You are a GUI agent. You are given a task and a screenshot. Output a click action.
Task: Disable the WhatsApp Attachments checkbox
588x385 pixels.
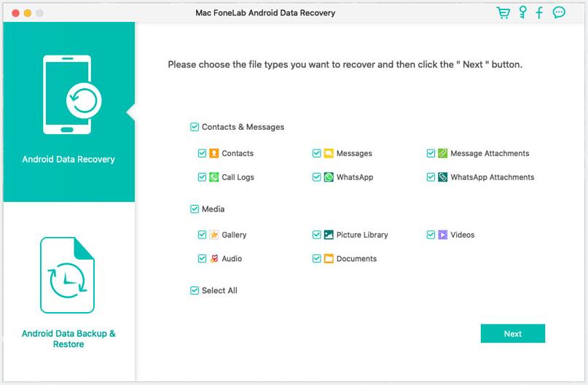point(431,177)
